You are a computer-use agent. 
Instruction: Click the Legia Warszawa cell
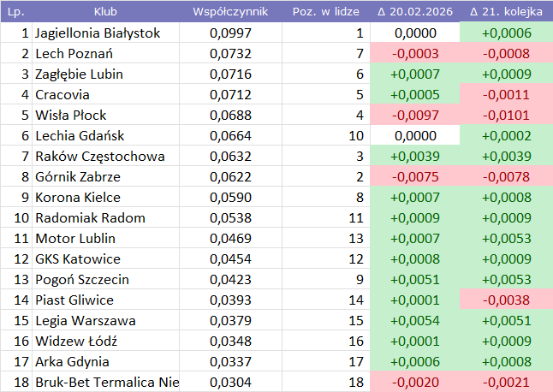pyautogui.click(x=105, y=321)
